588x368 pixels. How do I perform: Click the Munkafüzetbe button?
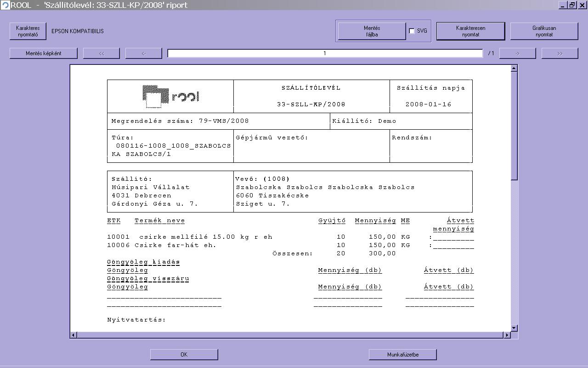(402, 354)
